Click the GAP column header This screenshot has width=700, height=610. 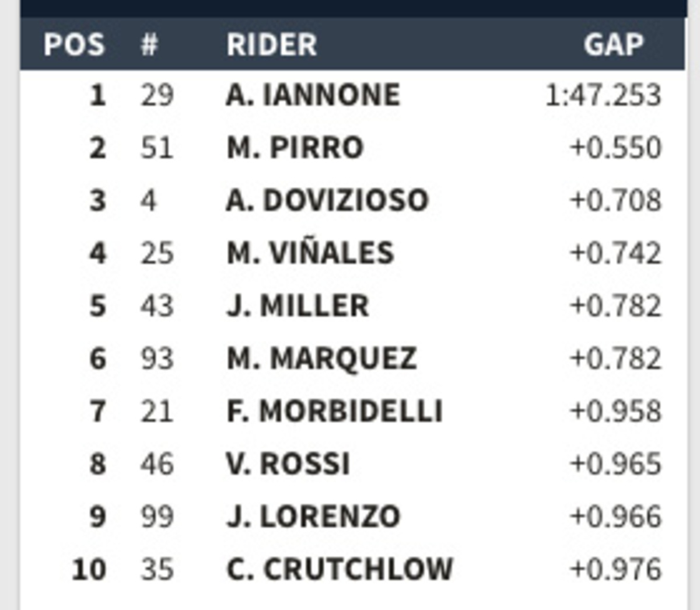pos(613,44)
